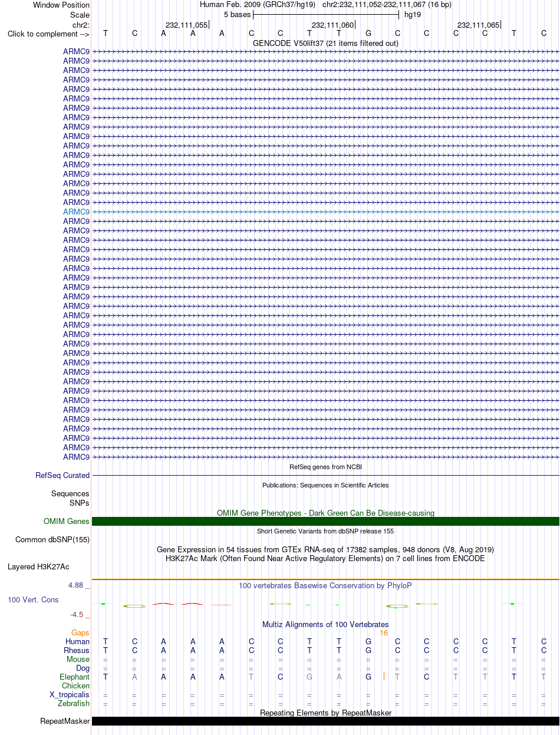560x735 pixels.
Task: Click the 'Publications: Sequences in Scientific Articles' title
Action: coord(325,485)
